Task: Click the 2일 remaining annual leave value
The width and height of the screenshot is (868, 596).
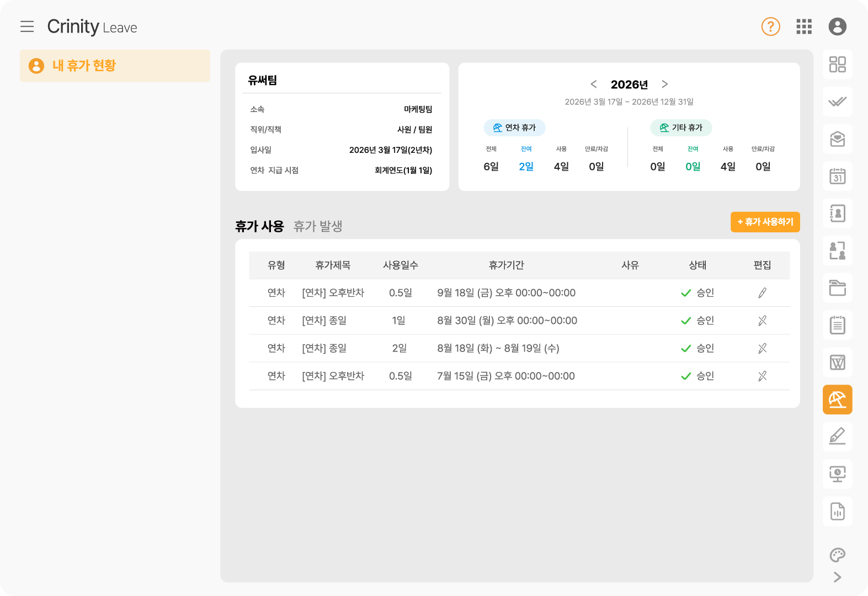Action: pos(526,167)
